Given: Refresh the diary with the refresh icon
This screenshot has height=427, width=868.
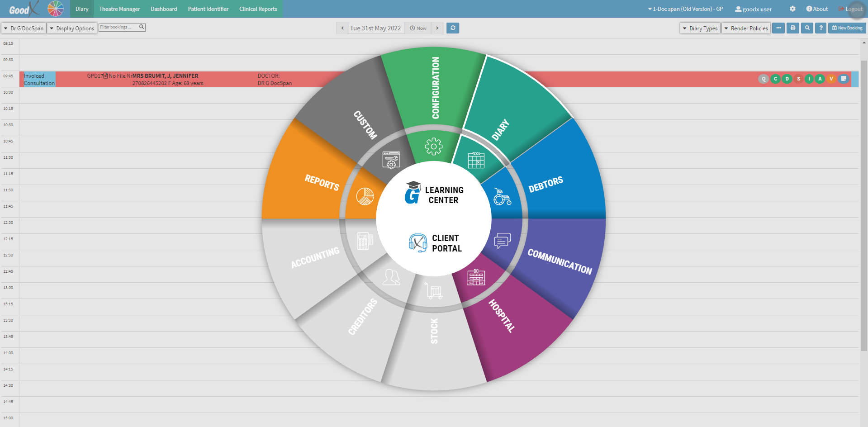Looking at the screenshot, I should click(453, 28).
